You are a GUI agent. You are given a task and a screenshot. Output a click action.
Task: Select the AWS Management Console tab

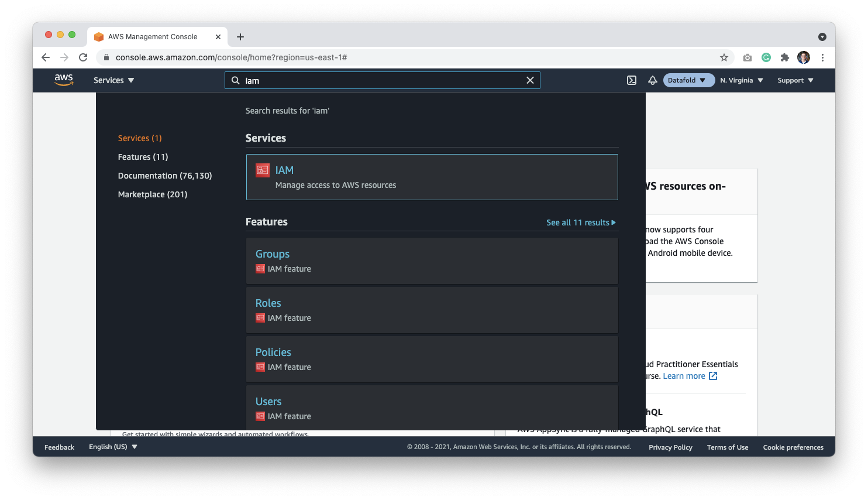(157, 36)
